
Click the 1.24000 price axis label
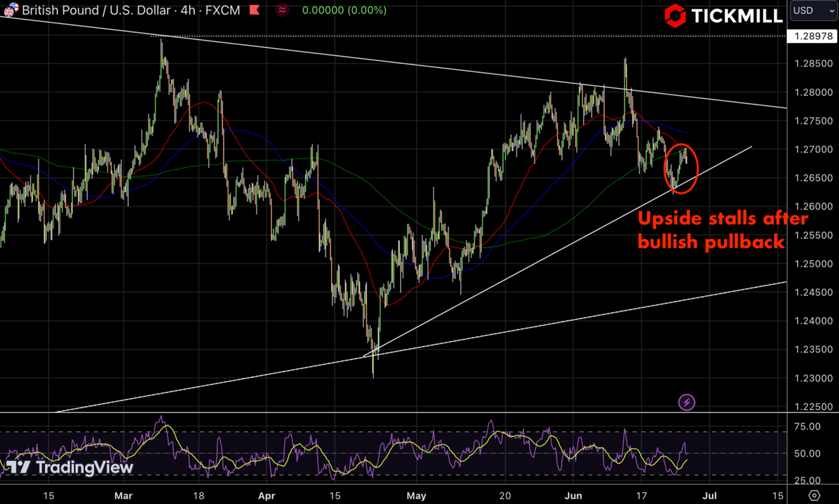point(813,321)
